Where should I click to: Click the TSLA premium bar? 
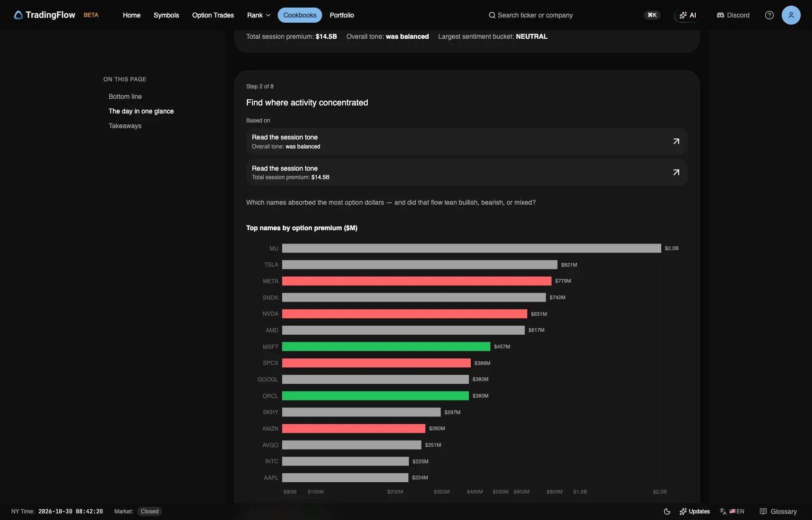420,265
